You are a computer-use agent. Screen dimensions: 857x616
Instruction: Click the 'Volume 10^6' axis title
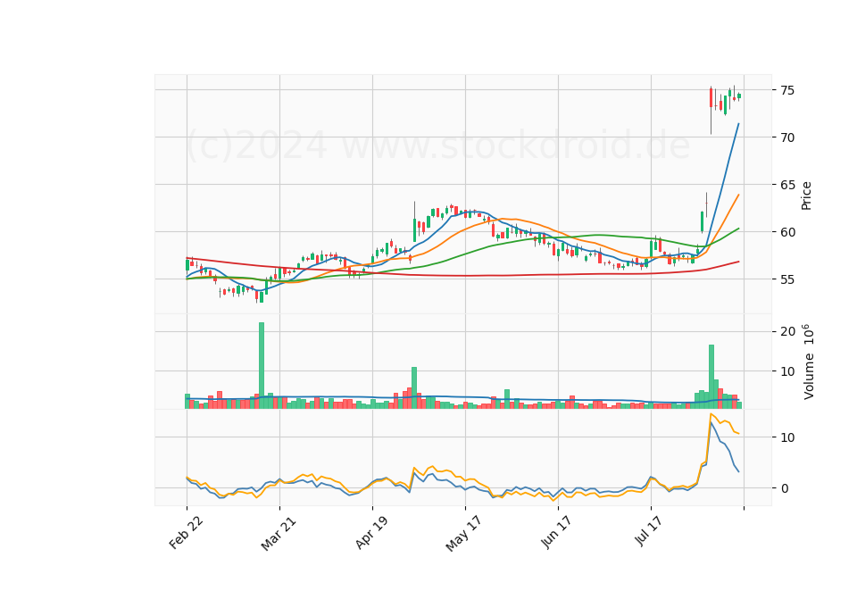click(808, 362)
